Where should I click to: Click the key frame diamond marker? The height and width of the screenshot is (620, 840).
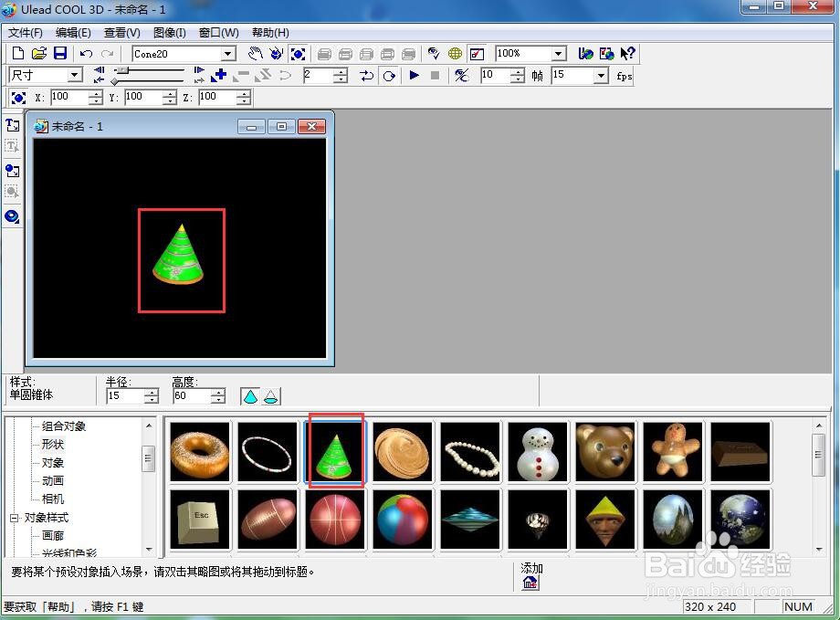[x=115, y=81]
